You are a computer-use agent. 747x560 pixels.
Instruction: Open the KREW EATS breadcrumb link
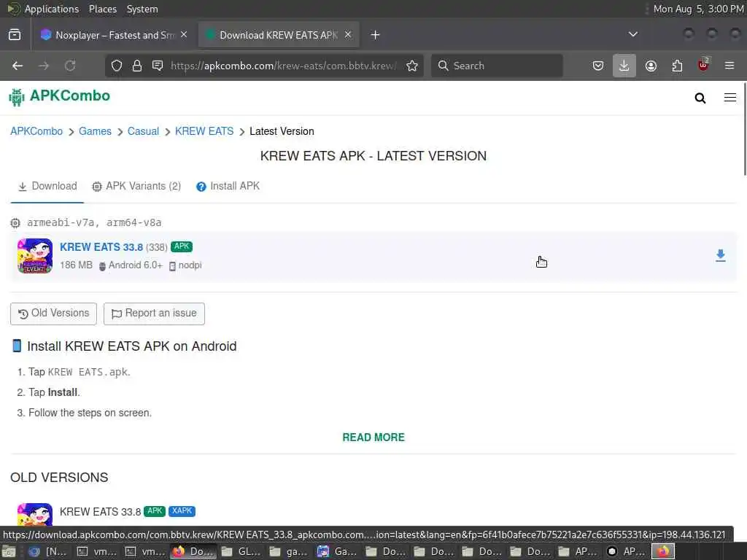(204, 131)
